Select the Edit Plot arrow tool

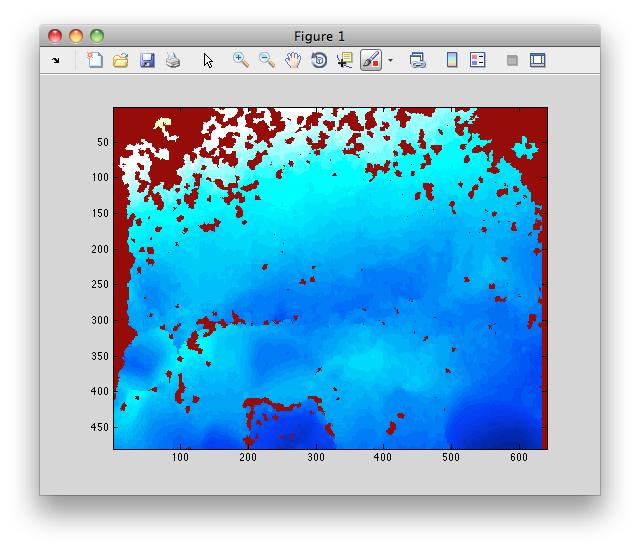point(208,60)
